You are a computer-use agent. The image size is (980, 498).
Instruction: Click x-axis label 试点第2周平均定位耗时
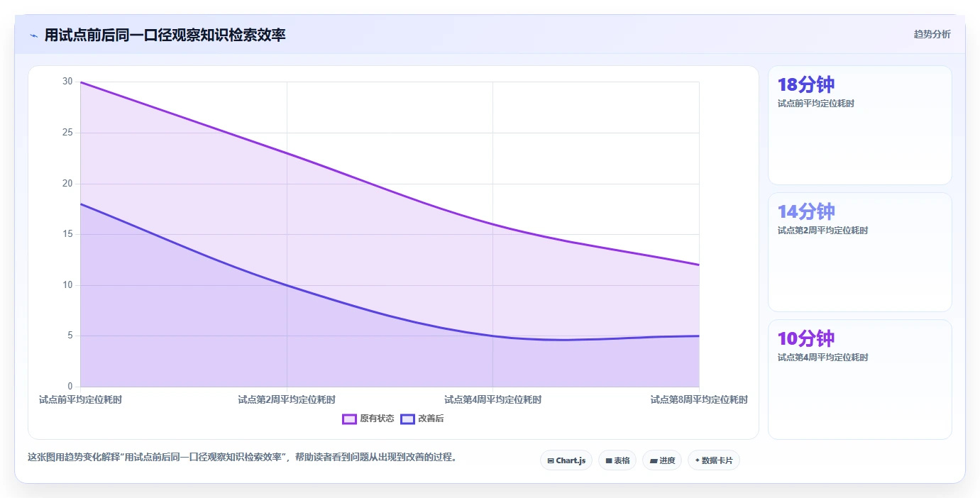point(287,400)
